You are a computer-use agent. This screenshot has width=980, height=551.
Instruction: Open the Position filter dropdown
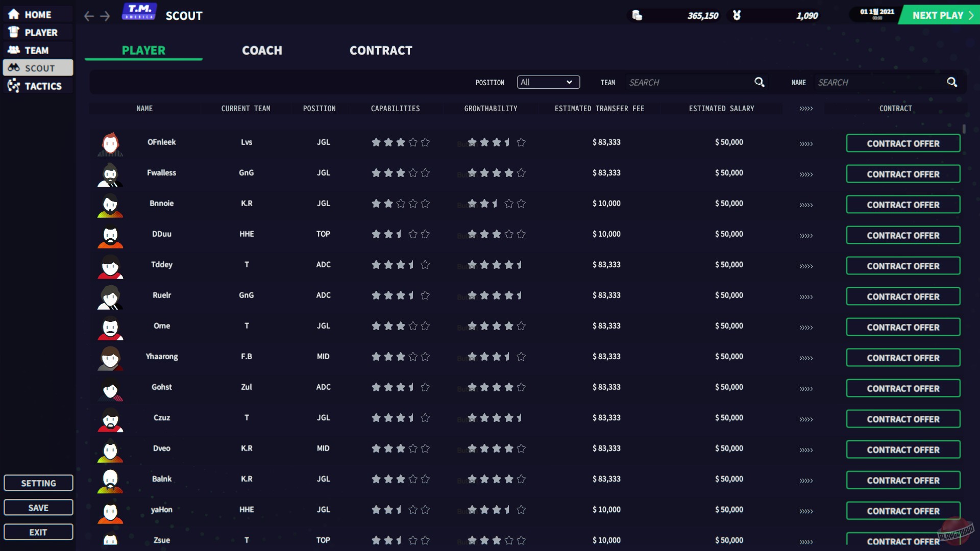pos(548,82)
